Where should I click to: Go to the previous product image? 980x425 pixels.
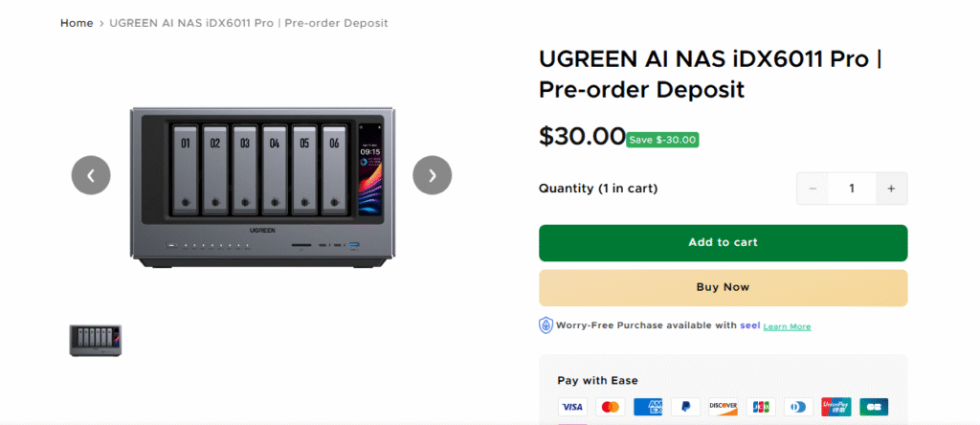(x=91, y=175)
